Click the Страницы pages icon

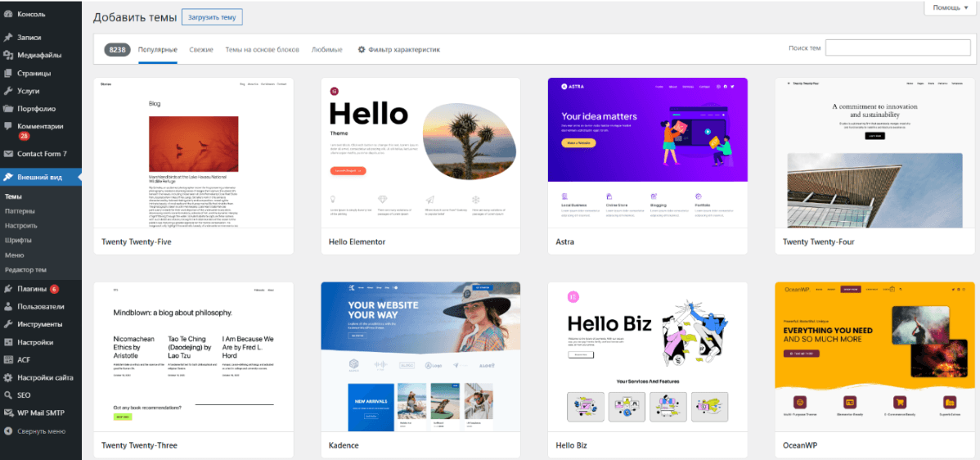coord(8,73)
